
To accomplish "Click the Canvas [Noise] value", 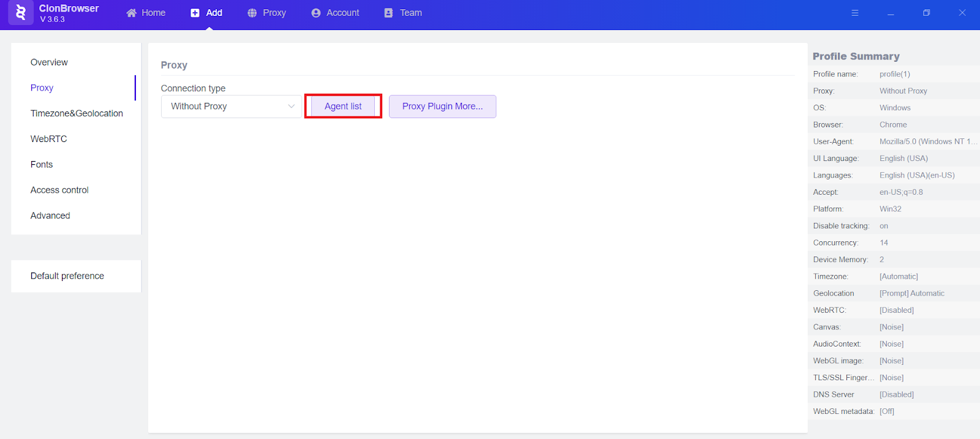I will click(892, 328).
